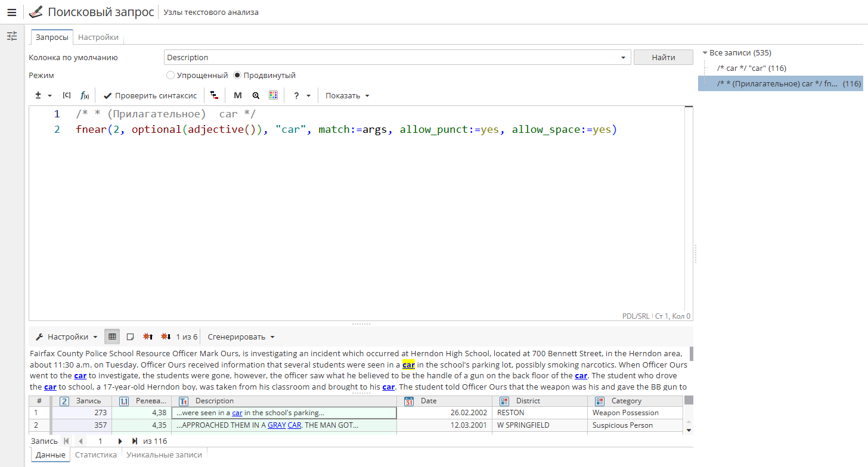
Task: Open the Настройки dropdown arrow
Action: pos(95,337)
